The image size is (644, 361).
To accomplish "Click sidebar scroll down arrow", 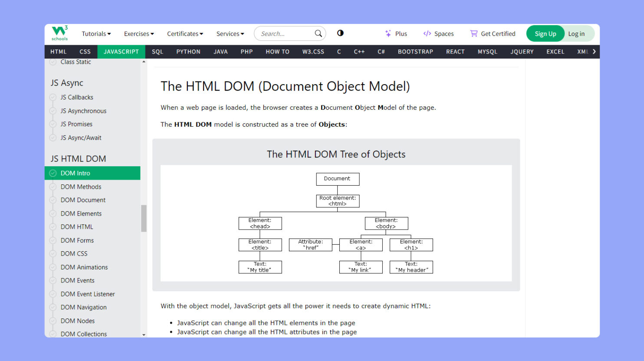I will (x=144, y=335).
